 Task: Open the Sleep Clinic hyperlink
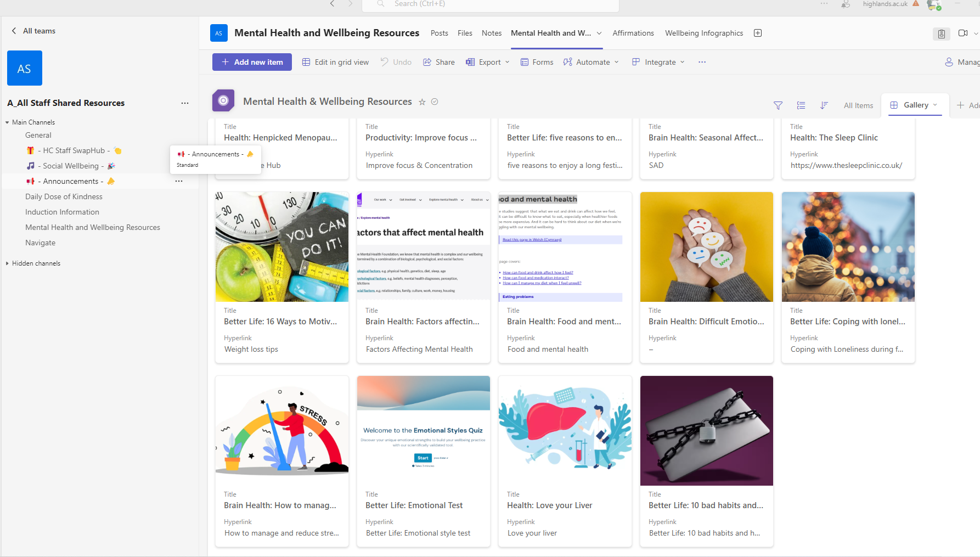pos(846,165)
